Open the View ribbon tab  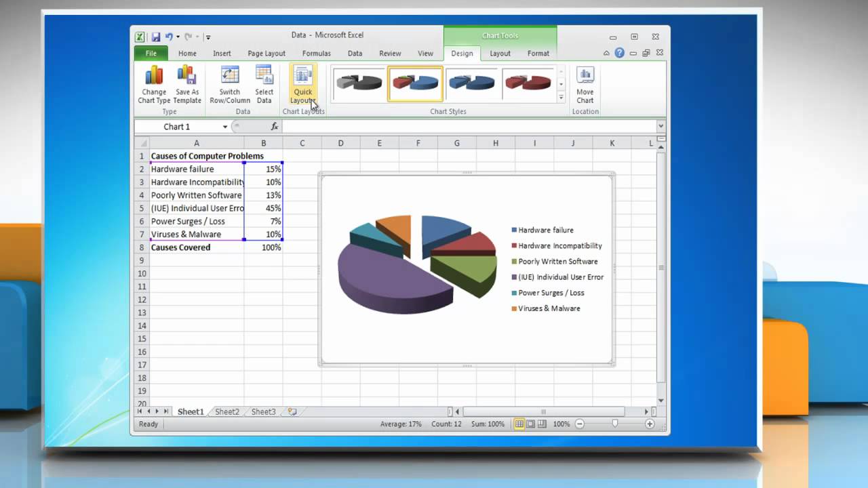pos(425,54)
